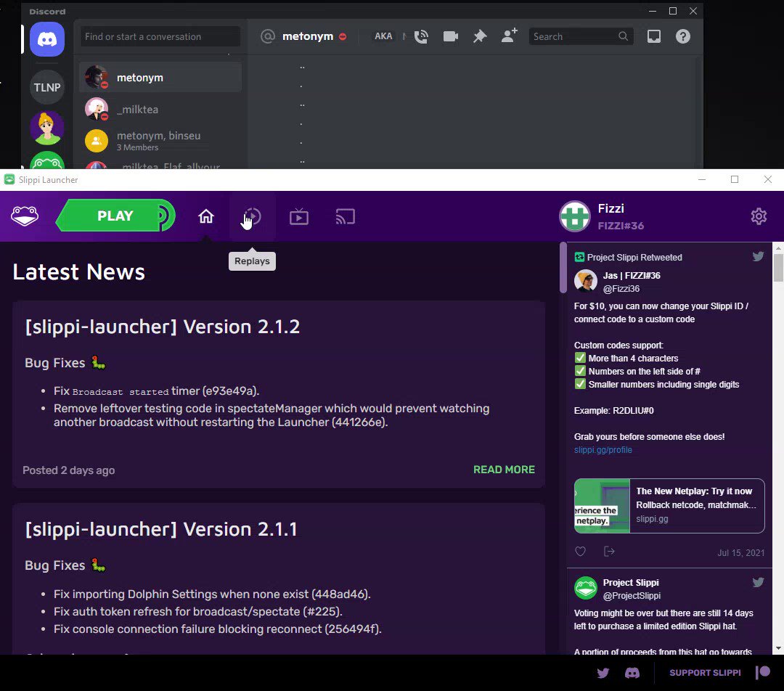Select the green frog server in Discord
784x691 pixels.
coord(47,160)
